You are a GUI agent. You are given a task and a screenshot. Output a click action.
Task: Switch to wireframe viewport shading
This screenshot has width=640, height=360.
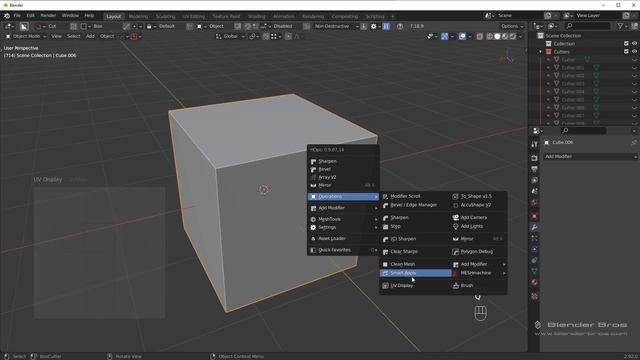(x=489, y=36)
